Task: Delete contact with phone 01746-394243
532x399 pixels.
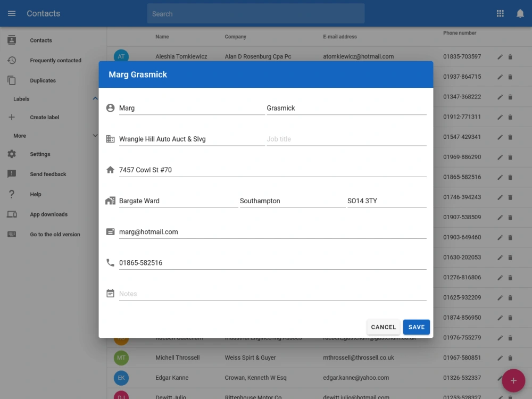Action: 510,197
